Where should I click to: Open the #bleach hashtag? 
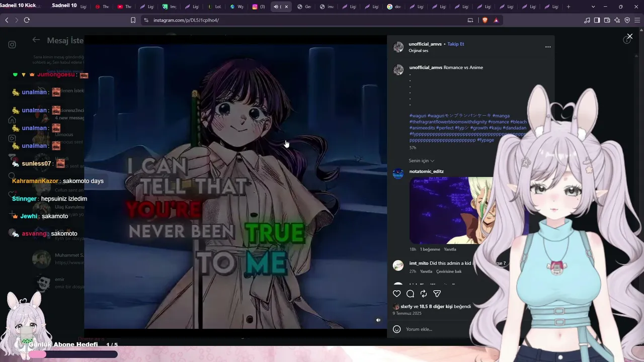click(x=519, y=122)
